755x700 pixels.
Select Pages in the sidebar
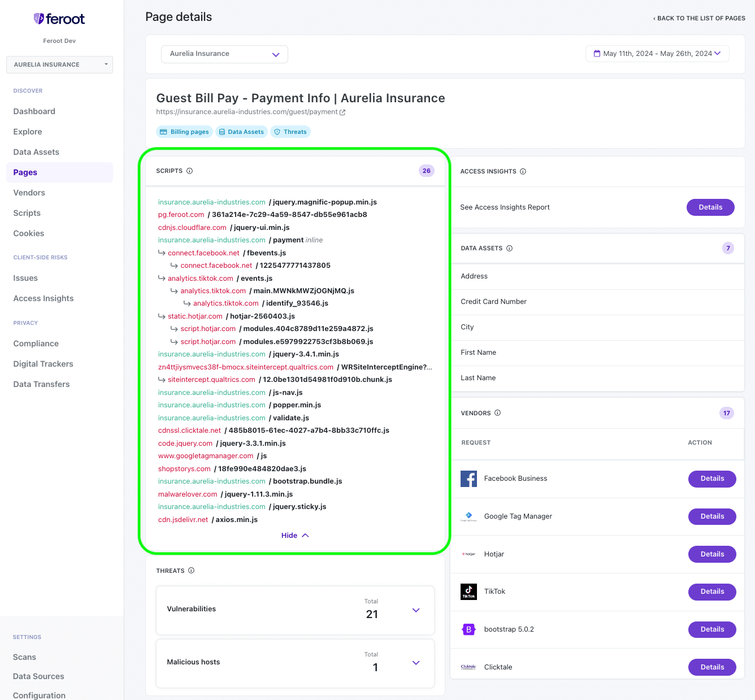[x=59, y=172]
